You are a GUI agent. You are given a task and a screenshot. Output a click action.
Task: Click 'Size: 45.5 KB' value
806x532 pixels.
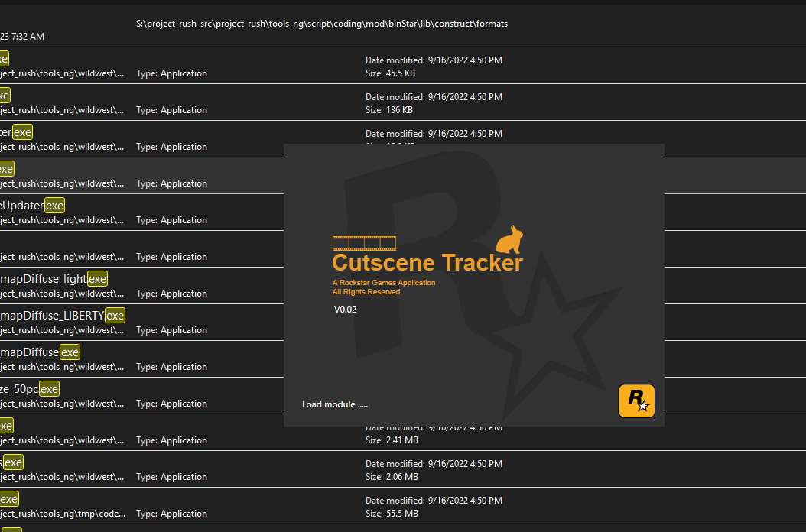point(390,73)
